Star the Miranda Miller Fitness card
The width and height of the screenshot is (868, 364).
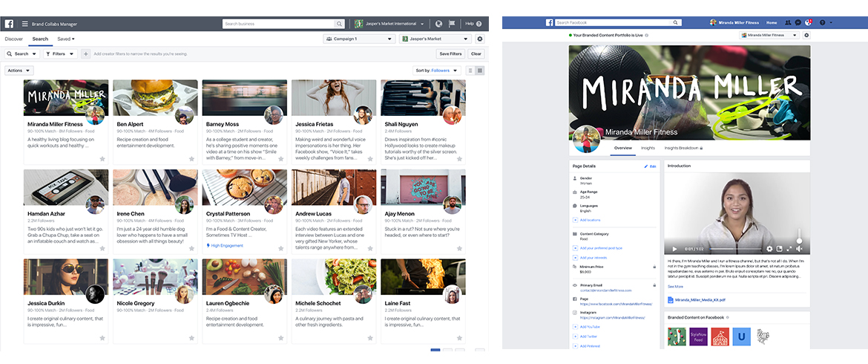coord(102,158)
